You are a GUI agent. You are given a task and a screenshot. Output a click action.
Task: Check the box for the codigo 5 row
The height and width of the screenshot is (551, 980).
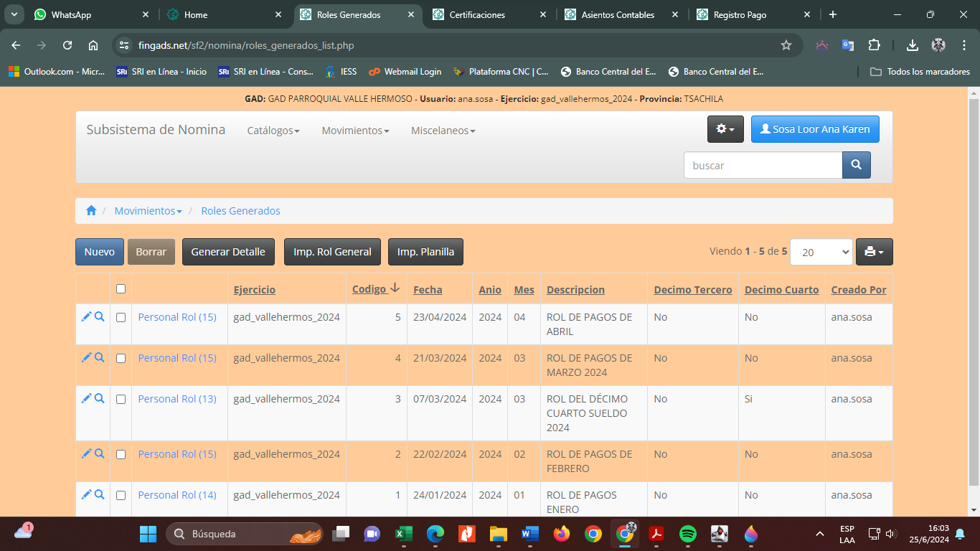coord(121,317)
